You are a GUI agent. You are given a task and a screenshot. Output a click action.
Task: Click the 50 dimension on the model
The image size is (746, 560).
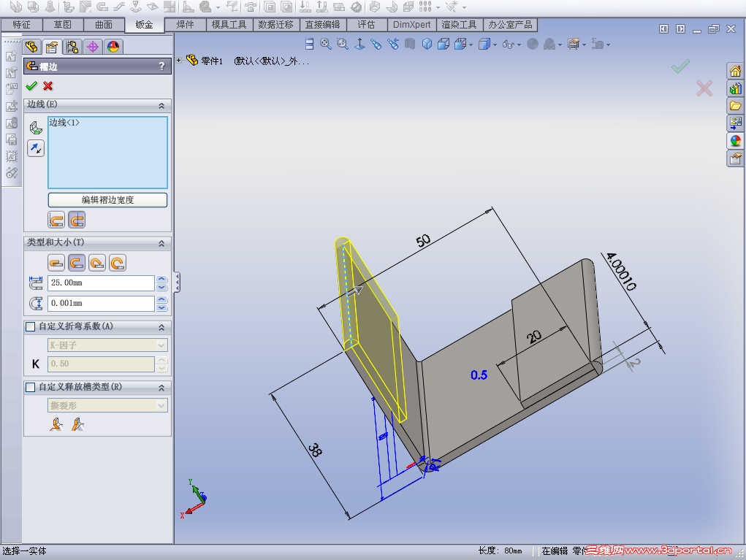point(424,240)
